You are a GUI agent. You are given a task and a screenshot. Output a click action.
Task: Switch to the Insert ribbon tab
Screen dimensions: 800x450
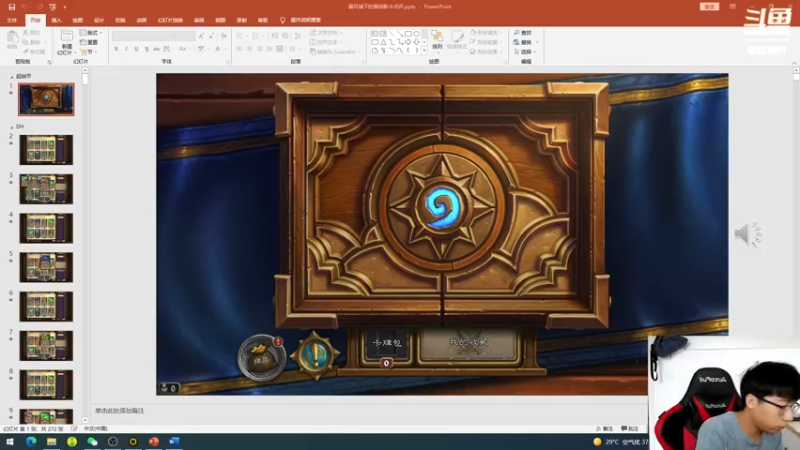coord(56,20)
